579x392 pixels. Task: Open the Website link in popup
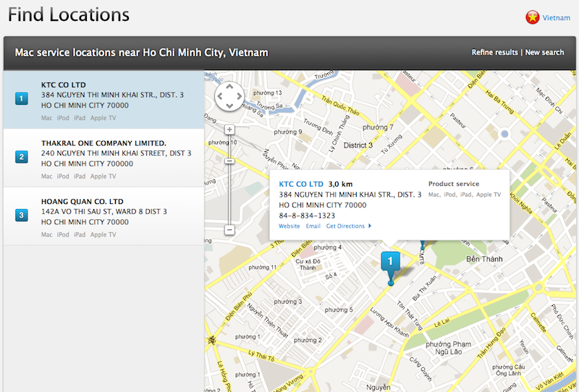tap(289, 226)
